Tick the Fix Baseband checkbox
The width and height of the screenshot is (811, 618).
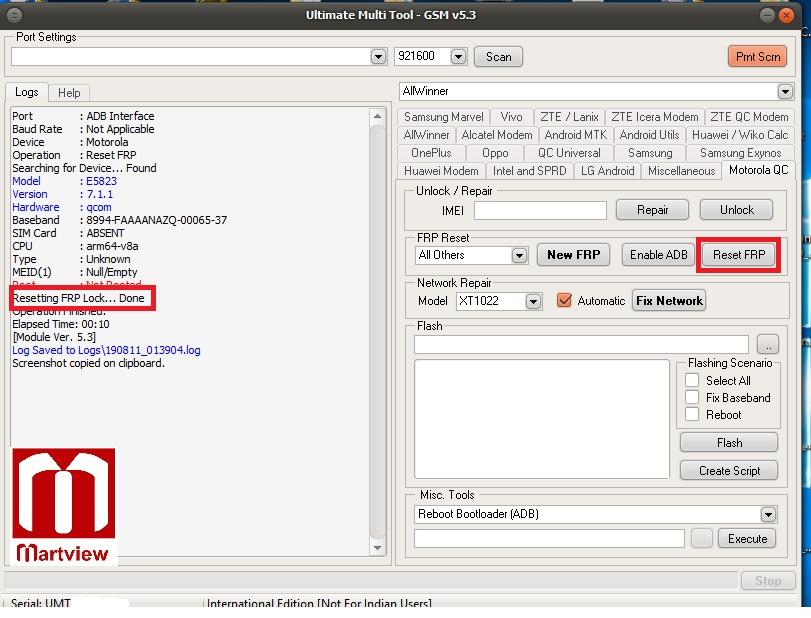coord(692,397)
